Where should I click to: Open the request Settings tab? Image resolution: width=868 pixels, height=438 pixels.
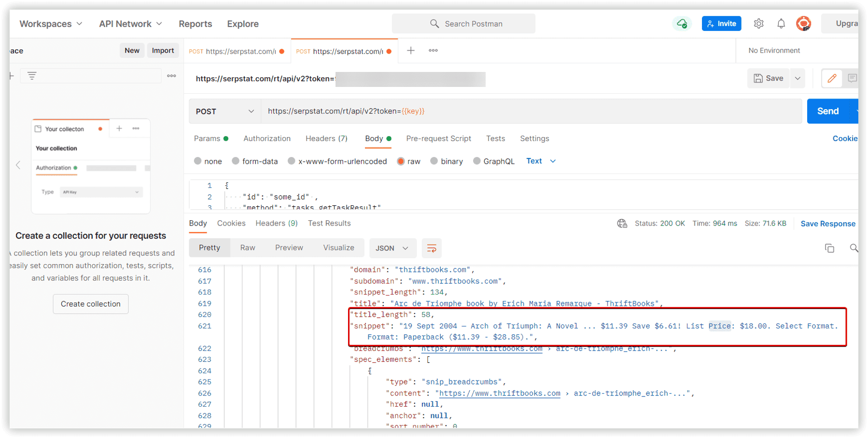click(x=534, y=139)
